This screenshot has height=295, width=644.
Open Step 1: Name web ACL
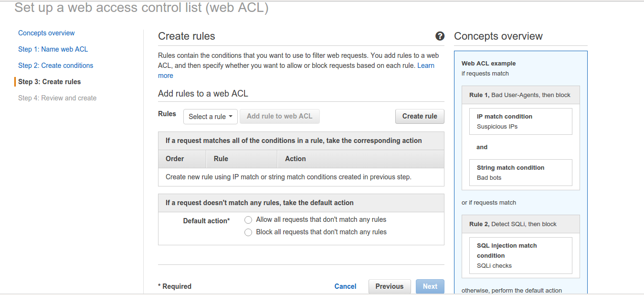(x=53, y=49)
